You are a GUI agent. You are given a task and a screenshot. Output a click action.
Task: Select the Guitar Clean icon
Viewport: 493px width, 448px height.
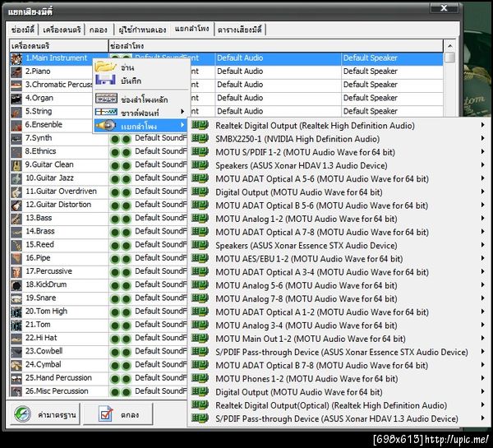coord(16,165)
